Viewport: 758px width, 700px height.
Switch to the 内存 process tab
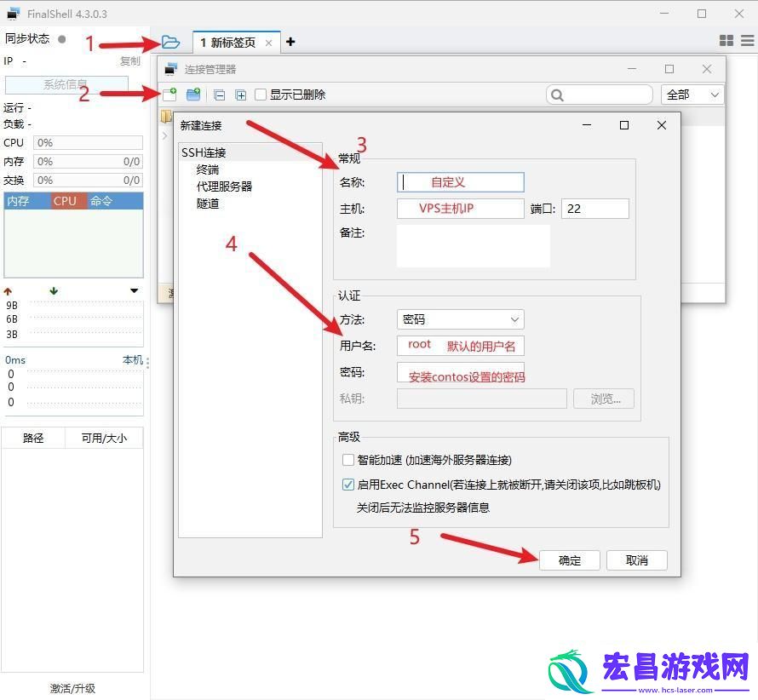point(27,201)
